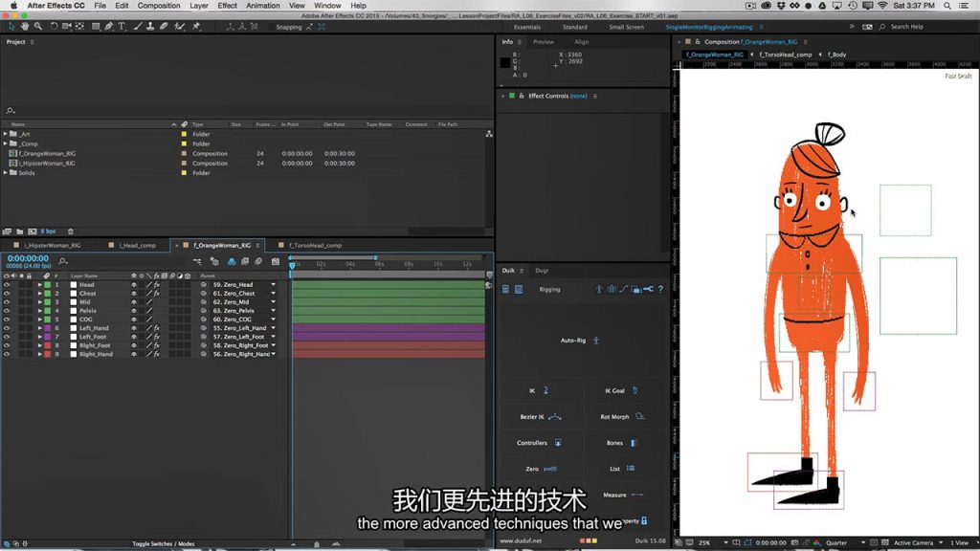Click the timeline Graph Editor icon
This screenshot has width=980, height=551.
point(276,262)
